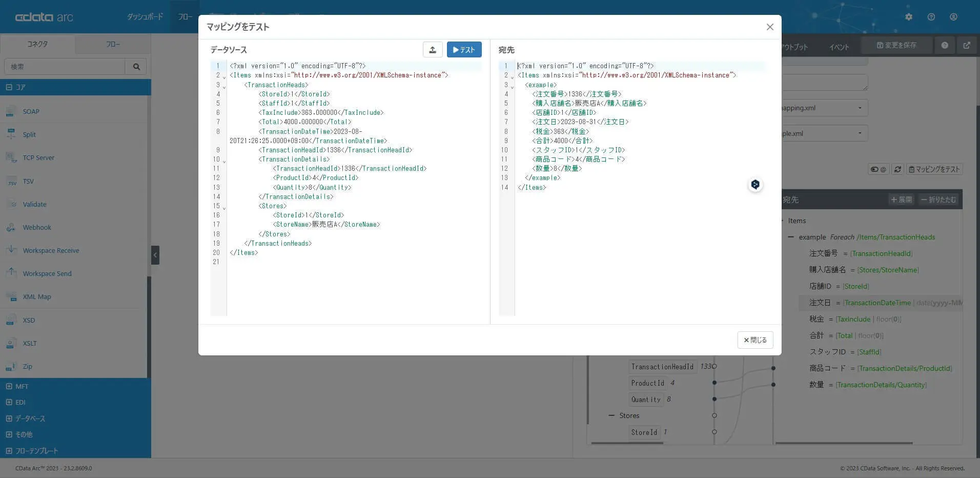Screen dimensions: 980x478
Task: Fold the Stores element at line 15
Action: 224,208
